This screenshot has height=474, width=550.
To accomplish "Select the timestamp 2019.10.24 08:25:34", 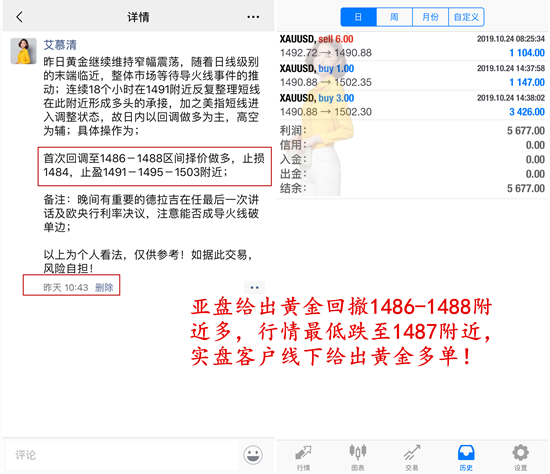I will tap(511, 39).
